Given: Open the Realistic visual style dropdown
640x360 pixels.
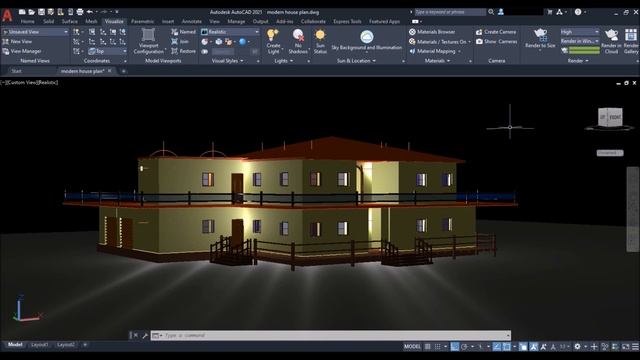Looking at the screenshot, I should tap(230, 31).
